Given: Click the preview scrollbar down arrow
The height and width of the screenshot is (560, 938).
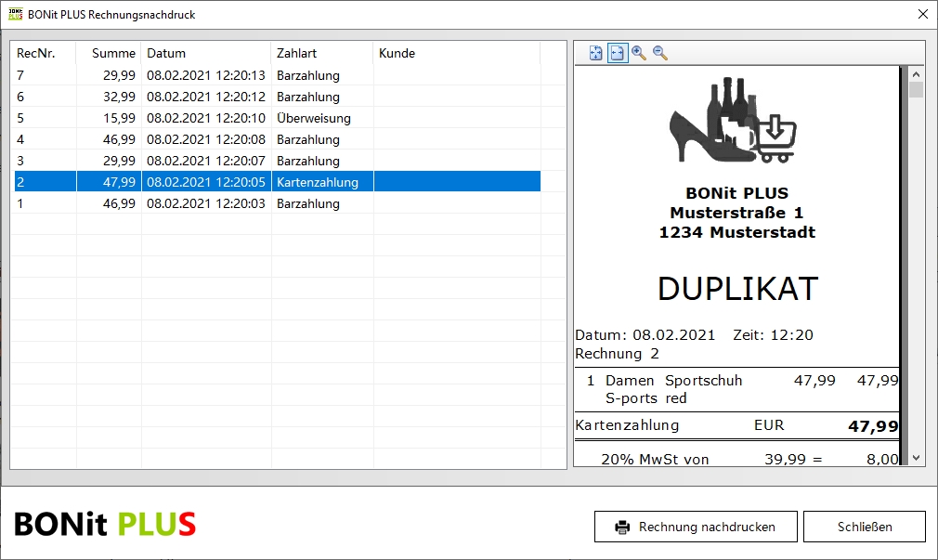Looking at the screenshot, I should click(x=916, y=458).
